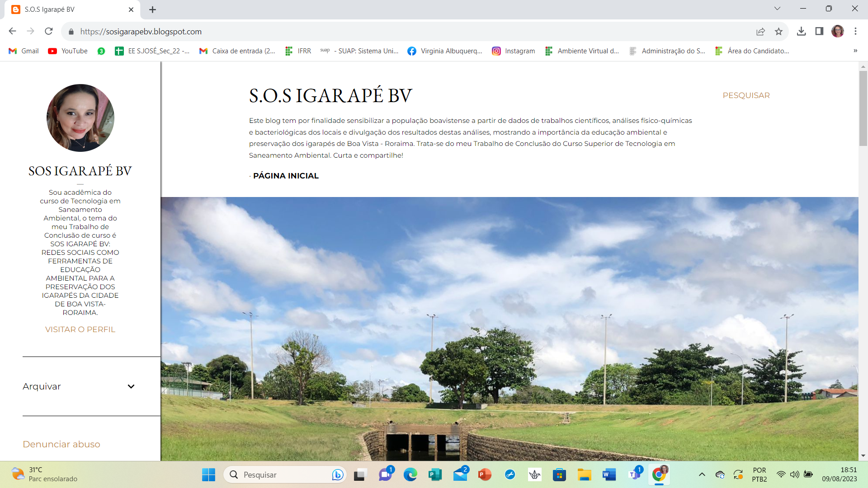This screenshot has height=488, width=868.
Task: Go back using the back arrow
Action: (12, 31)
